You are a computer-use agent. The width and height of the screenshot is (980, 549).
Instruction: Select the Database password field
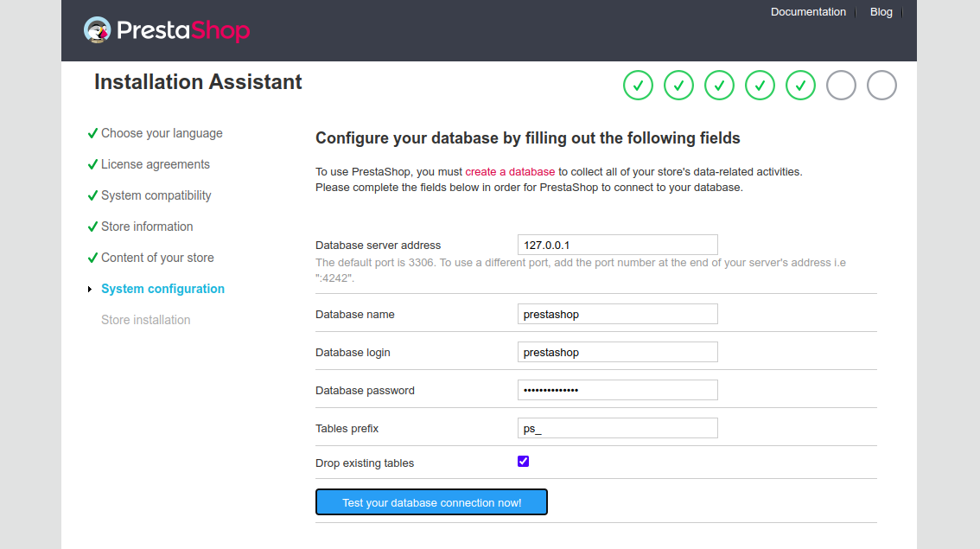pyautogui.click(x=617, y=390)
